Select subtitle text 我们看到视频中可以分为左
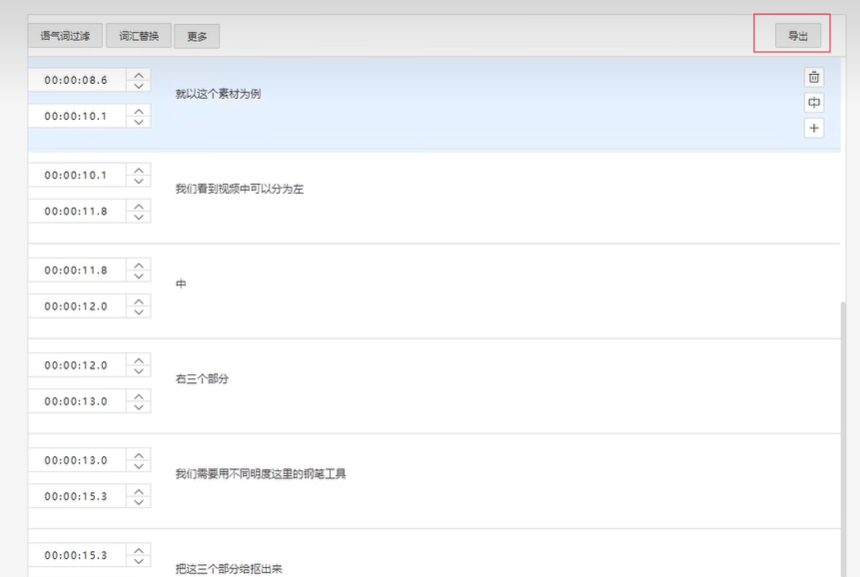The width and height of the screenshot is (860, 577). coord(239,189)
